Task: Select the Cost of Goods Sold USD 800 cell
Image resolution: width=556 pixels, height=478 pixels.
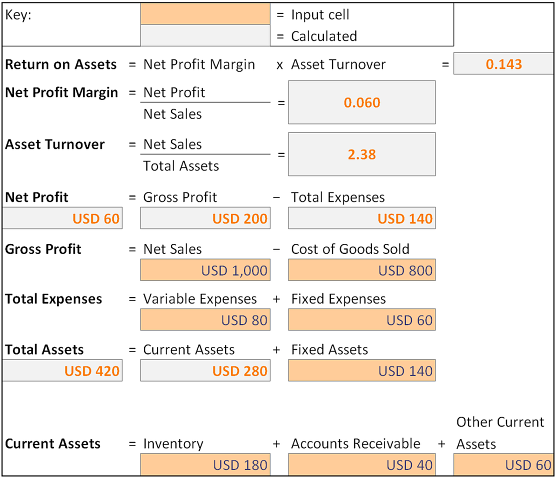Action: pyautogui.click(x=362, y=270)
